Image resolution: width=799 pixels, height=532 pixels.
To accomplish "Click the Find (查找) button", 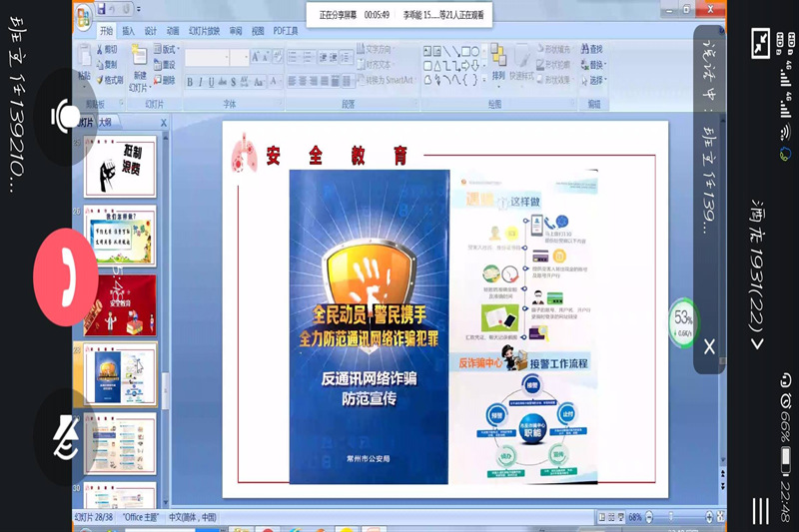I will pos(590,49).
